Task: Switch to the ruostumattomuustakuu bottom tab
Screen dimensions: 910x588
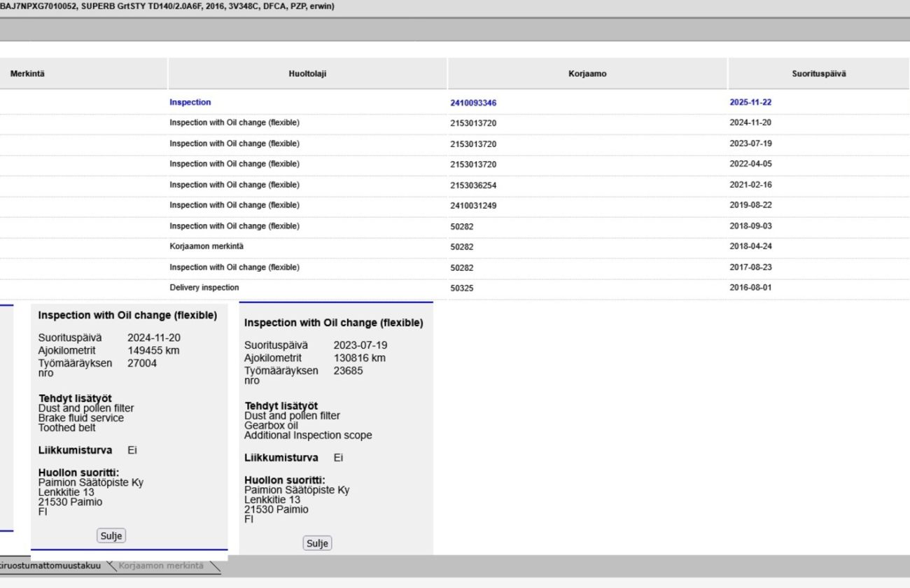Action: pyautogui.click(x=51, y=566)
